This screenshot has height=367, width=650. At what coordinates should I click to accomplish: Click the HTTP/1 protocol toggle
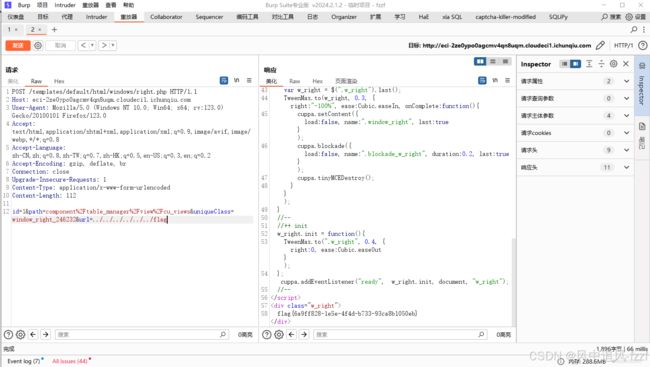[x=623, y=45]
